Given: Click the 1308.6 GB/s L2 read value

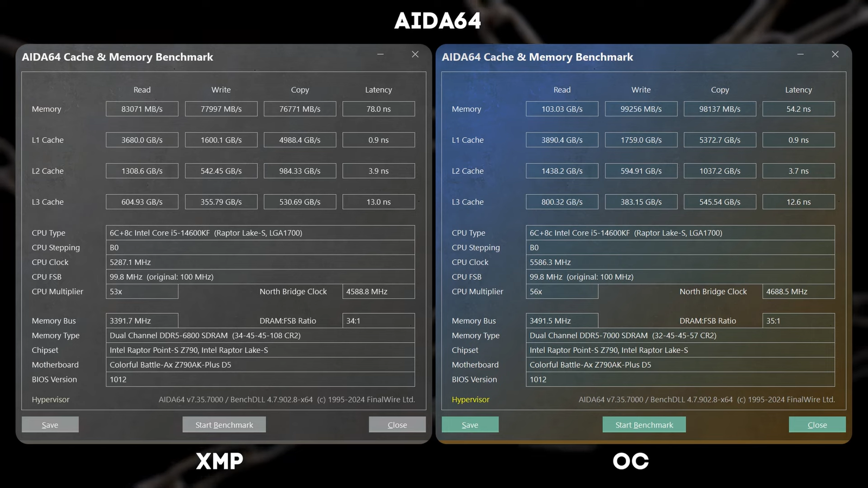Looking at the screenshot, I should [142, 171].
